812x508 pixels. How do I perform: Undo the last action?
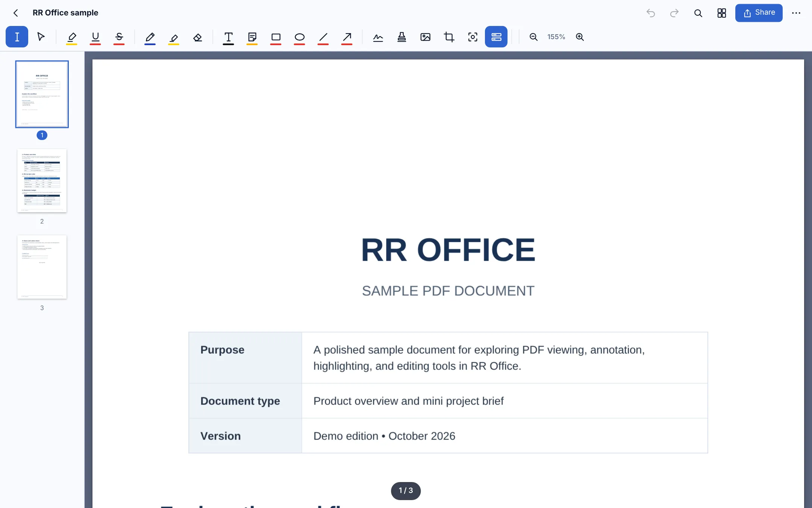click(x=651, y=13)
